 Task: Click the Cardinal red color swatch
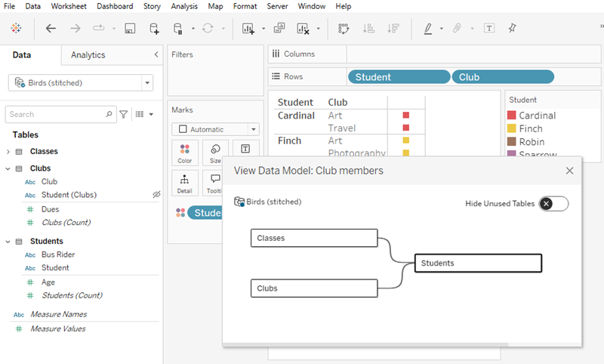[x=511, y=116]
